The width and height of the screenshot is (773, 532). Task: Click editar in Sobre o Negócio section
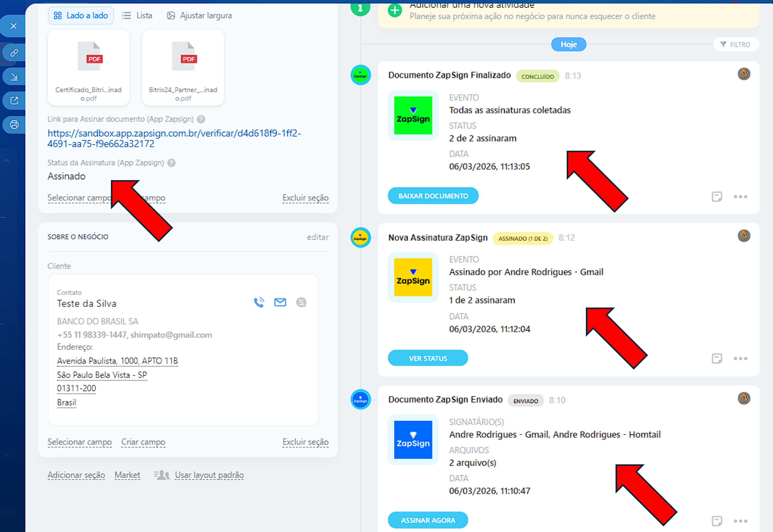click(317, 237)
